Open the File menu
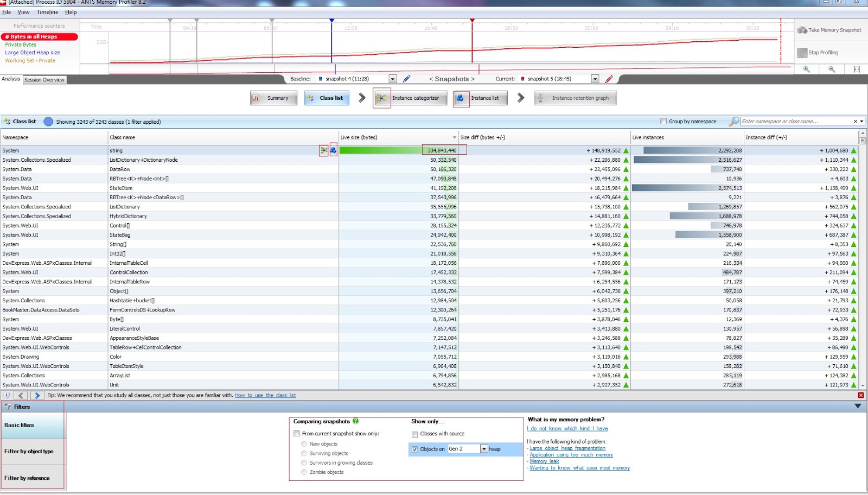Screen dimensions: 868x495 click(7, 12)
